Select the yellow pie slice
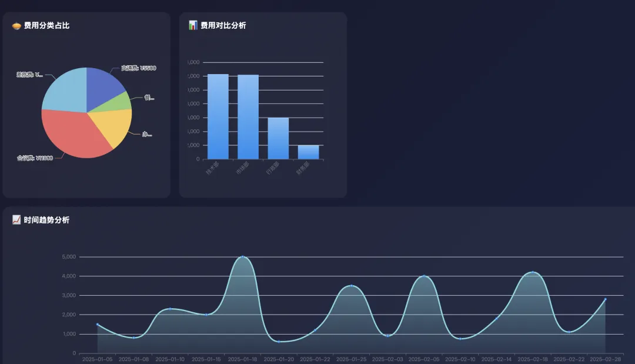Image resolution: width=635 pixels, height=364 pixels. 113,125
